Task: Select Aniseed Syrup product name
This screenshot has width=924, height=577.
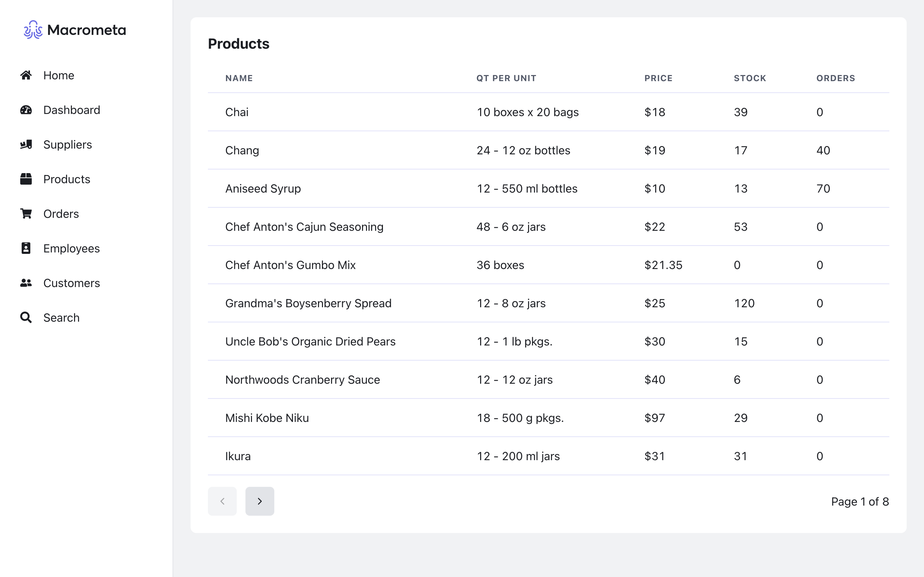Action: (263, 189)
